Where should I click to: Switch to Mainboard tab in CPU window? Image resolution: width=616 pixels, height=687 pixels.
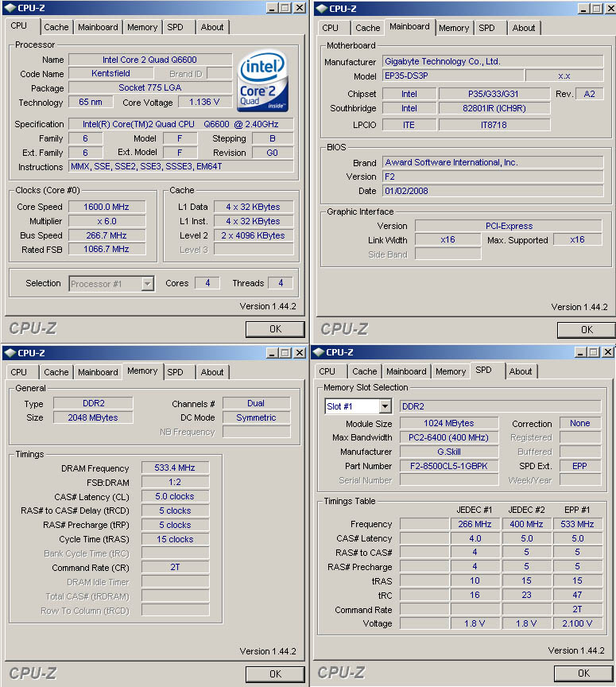pyautogui.click(x=98, y=27)
